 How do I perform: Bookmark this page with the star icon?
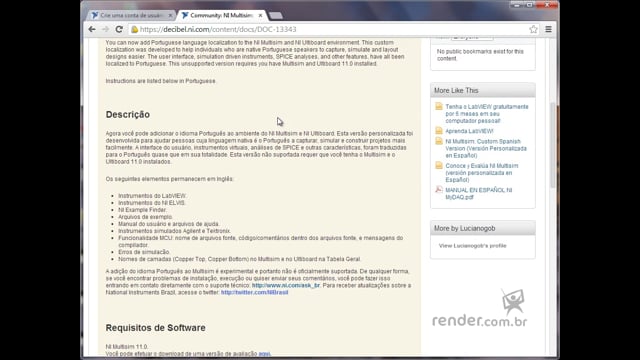click(533, 29)
